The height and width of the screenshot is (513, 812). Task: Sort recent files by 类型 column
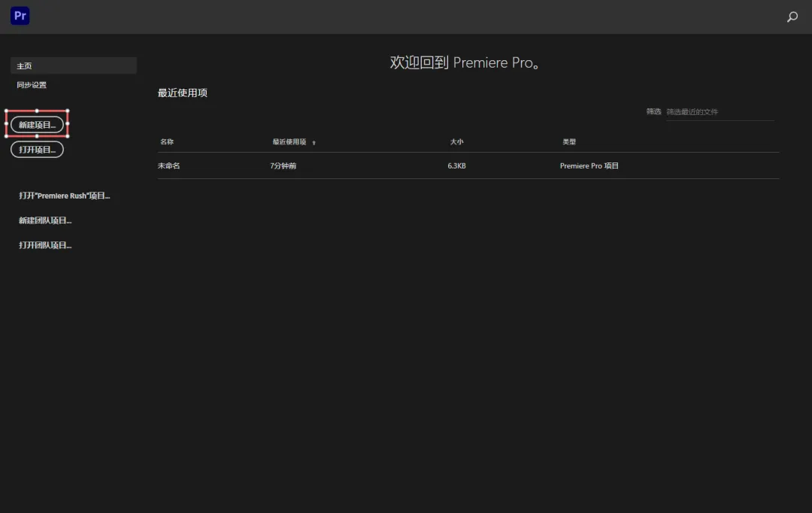click(569, 142)
